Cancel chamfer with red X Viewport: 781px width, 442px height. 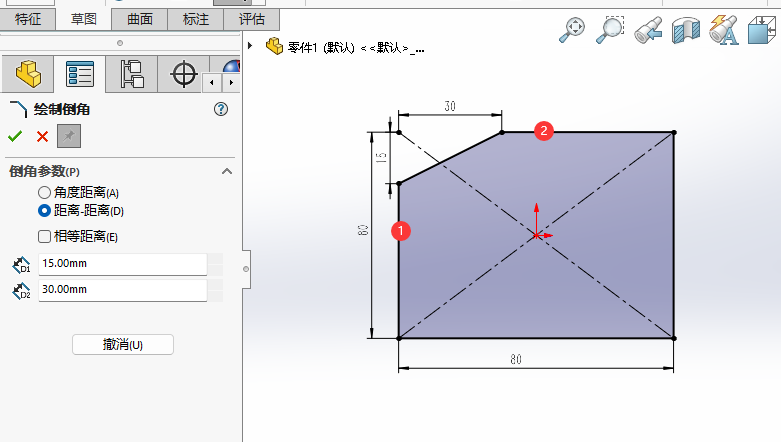[42, 136]
